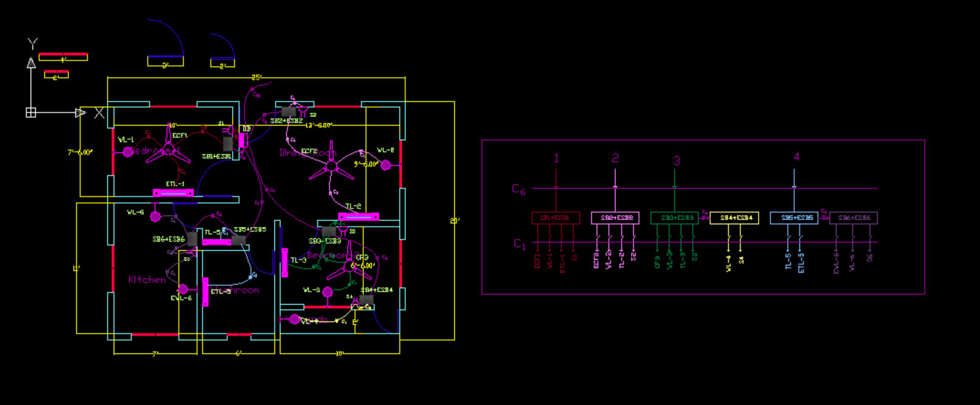
Task: Select the Dining Room label
Action: tap(308, 153)
